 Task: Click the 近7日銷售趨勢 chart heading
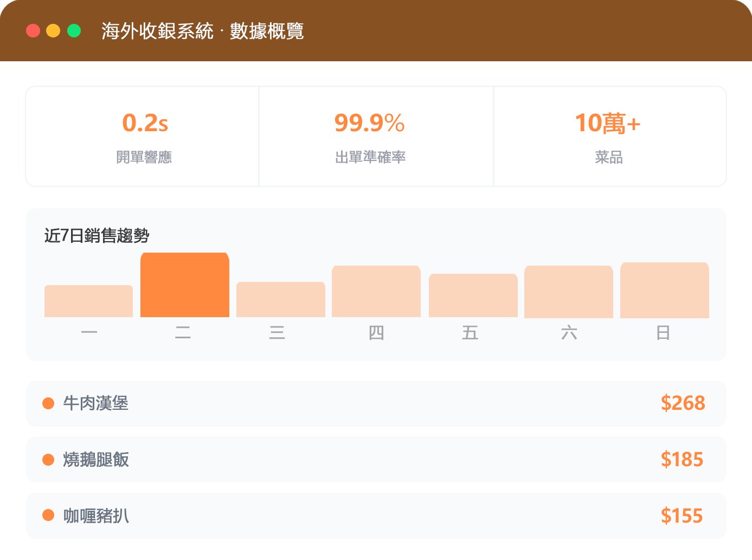97,236
